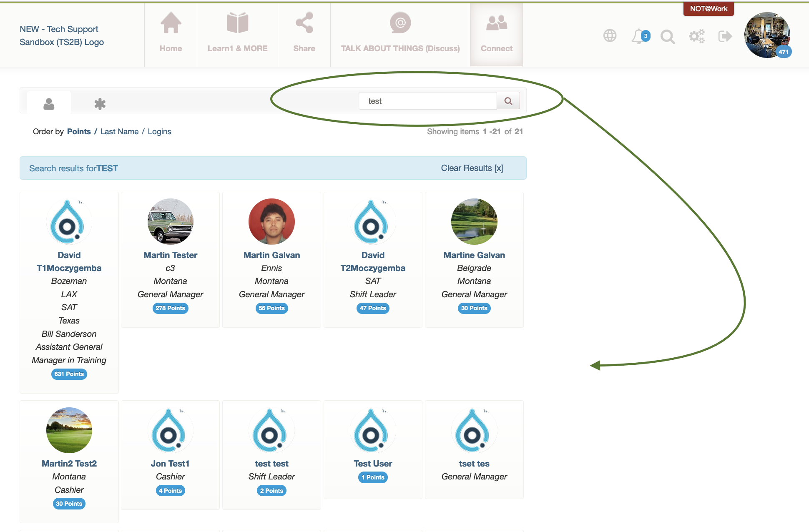
Task: Sort members by Logins
Action: [159, 132]
